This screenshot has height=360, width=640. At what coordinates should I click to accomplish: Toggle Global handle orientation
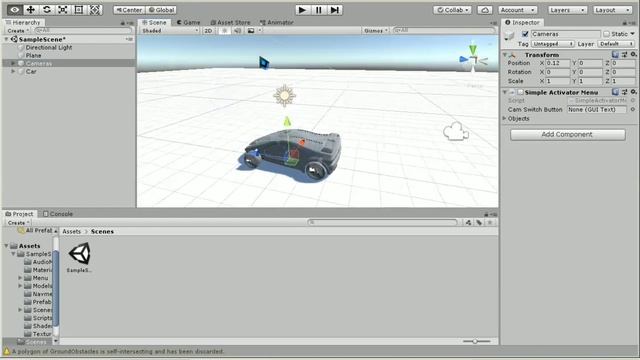(161, 10)
